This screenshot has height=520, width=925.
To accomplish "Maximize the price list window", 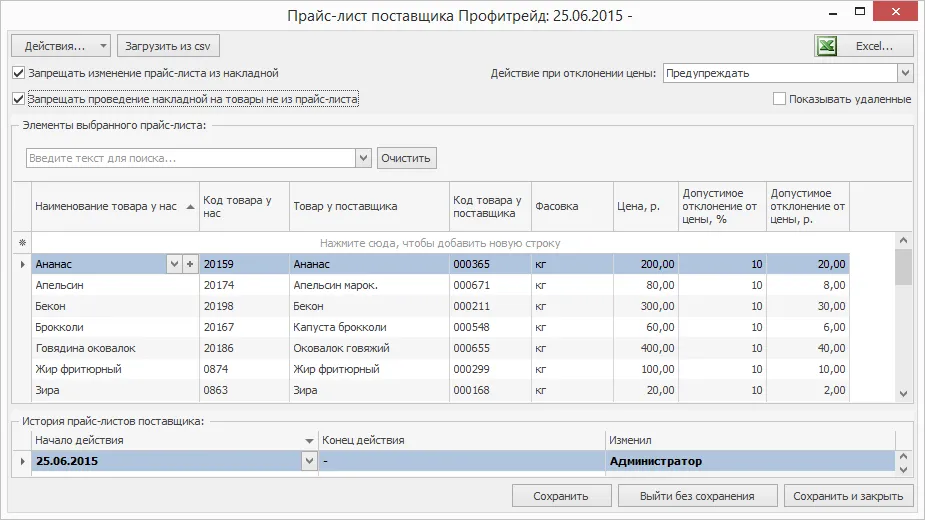I will tap(860, 12).
